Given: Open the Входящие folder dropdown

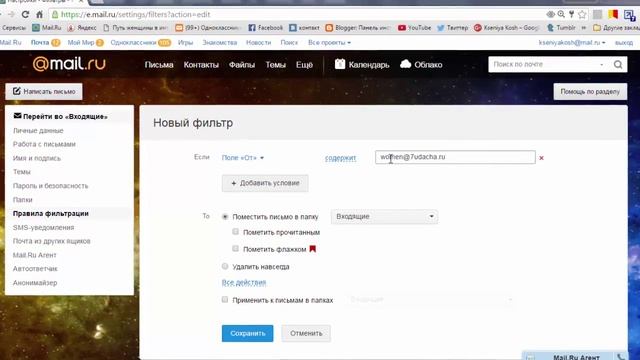Looking at the screenshot, I should pos(384,216).
